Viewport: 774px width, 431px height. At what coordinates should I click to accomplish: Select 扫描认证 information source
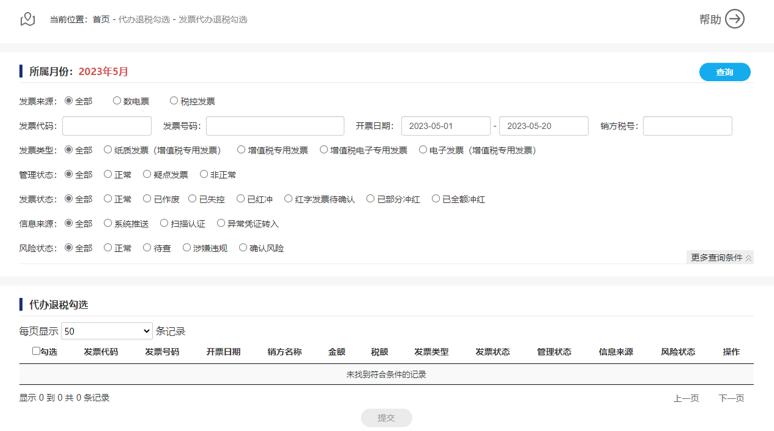(x=164, y=223)
